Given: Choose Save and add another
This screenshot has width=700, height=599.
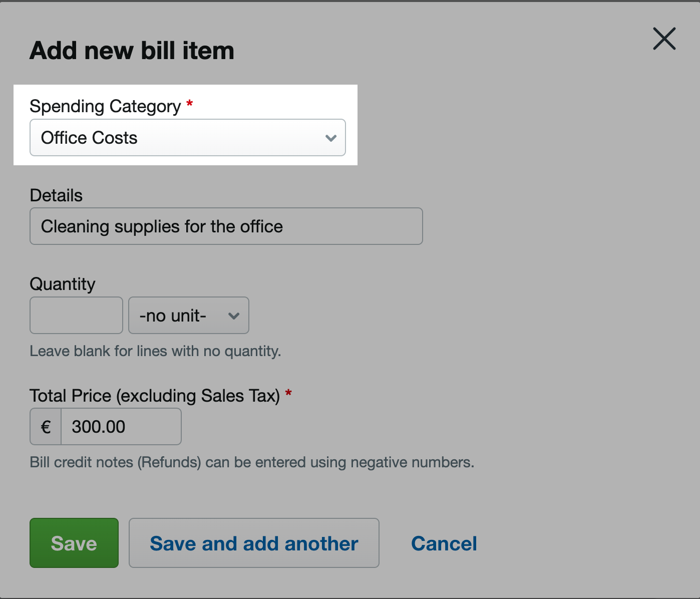Looking at the screenshot, I should pos(254,543).
